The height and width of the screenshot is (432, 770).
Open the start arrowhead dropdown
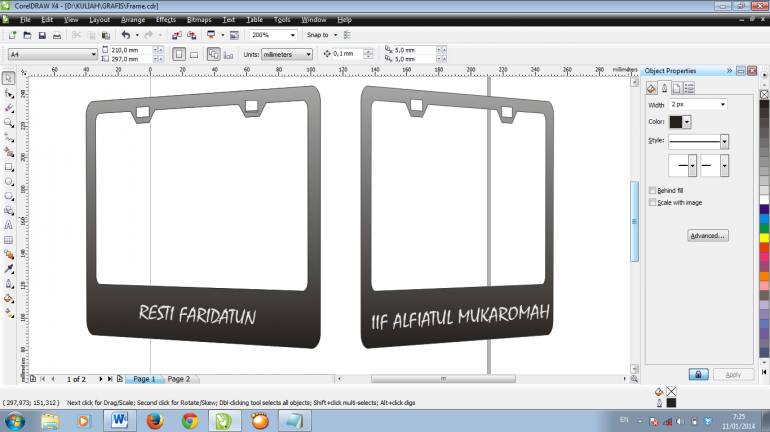692,165
